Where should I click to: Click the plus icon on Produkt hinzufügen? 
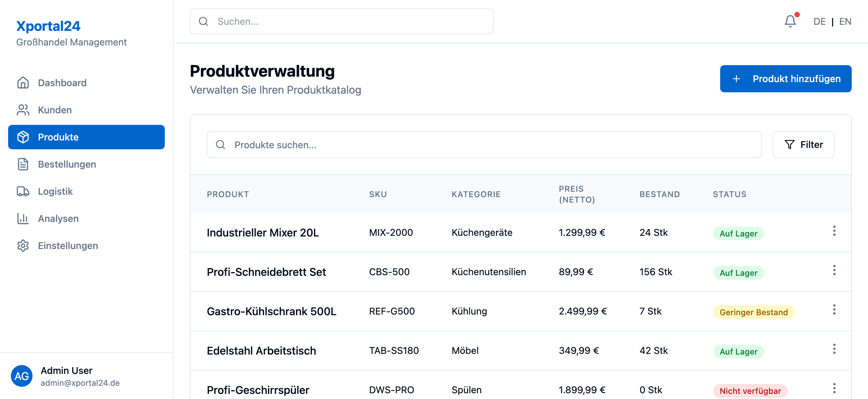tap(736, 79)
